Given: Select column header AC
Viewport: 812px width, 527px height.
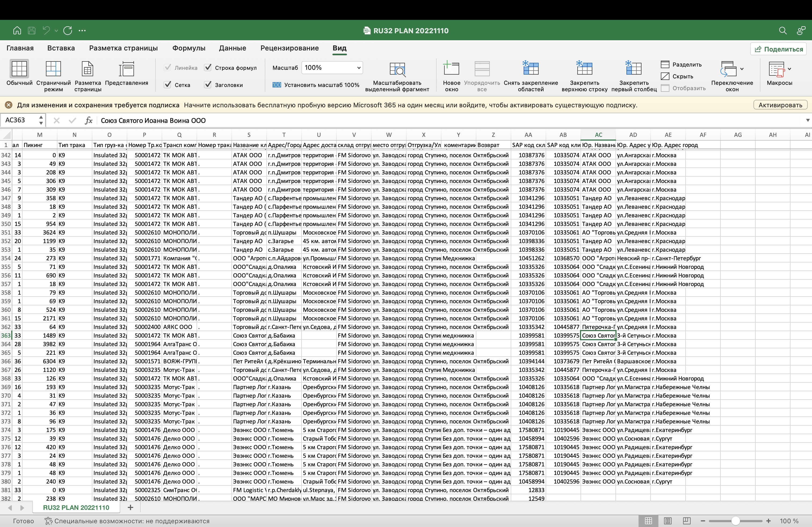Looking at the screenshot, I should tap(599, 135).
